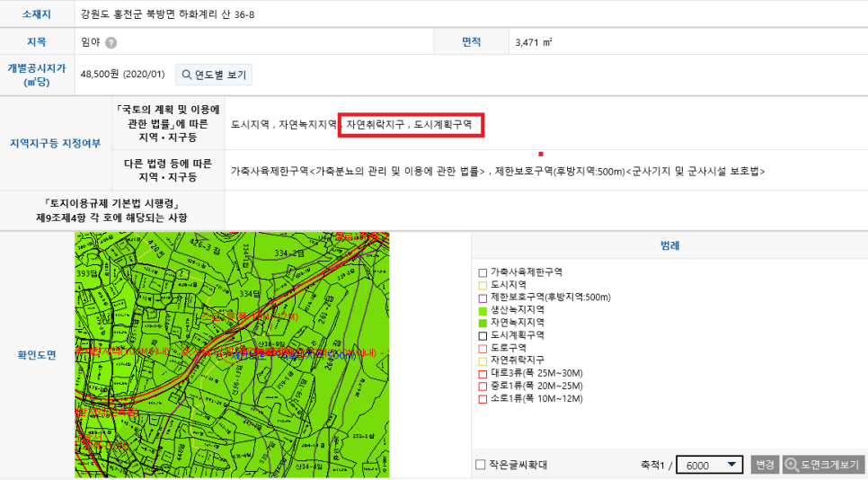Select the 범례 legend panel header
This screenshot has height=480, width=868.
[669, 245]
